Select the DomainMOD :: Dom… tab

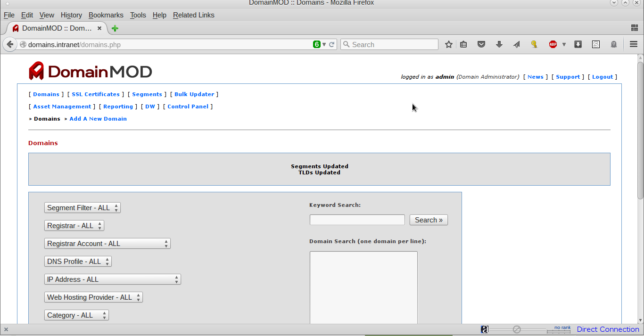click(57, 28)
